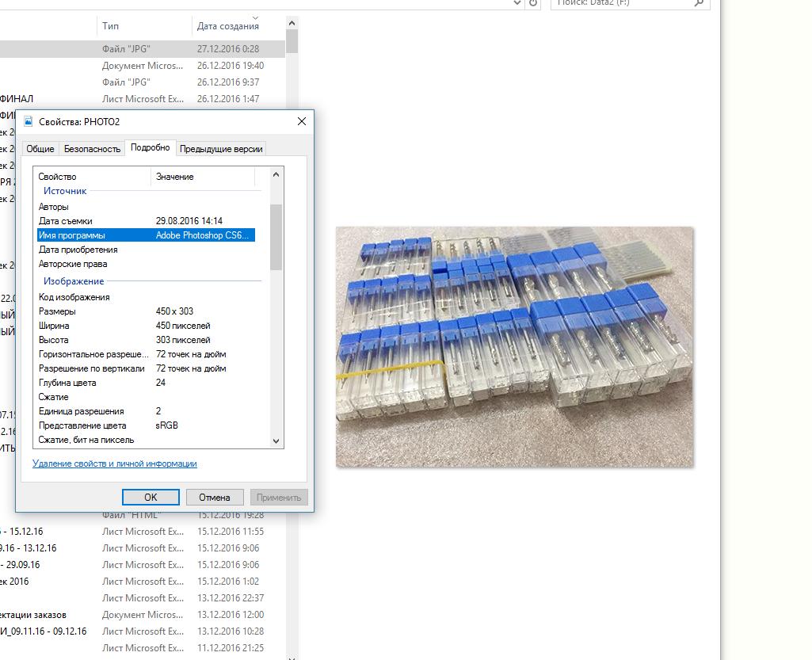This screenshot has height=660, width=812.
Task: Click Explorer address bar refresh icon
Action: [533, 3]
